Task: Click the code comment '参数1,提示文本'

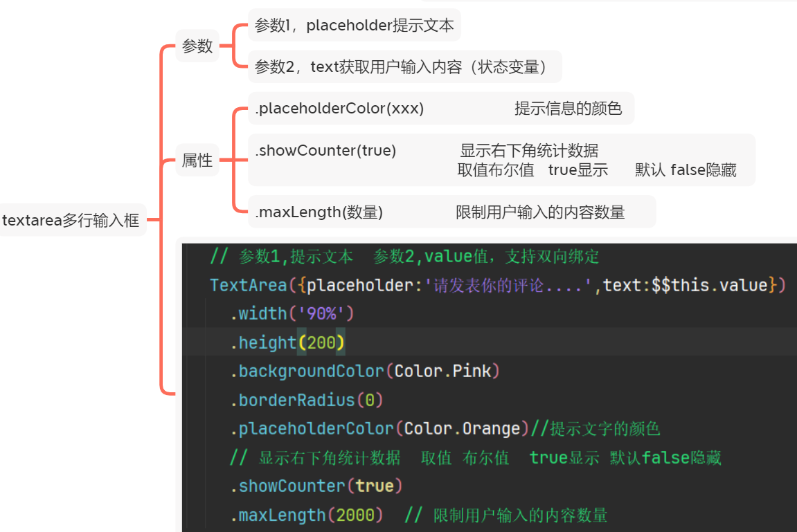Action: (x=296, y=257)
